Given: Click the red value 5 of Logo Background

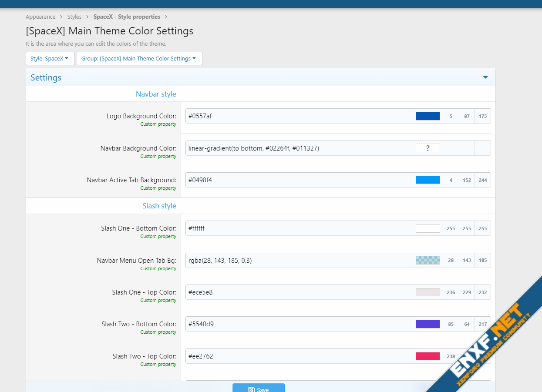Looking at the screenshot, I should click(x=451, y=116).
